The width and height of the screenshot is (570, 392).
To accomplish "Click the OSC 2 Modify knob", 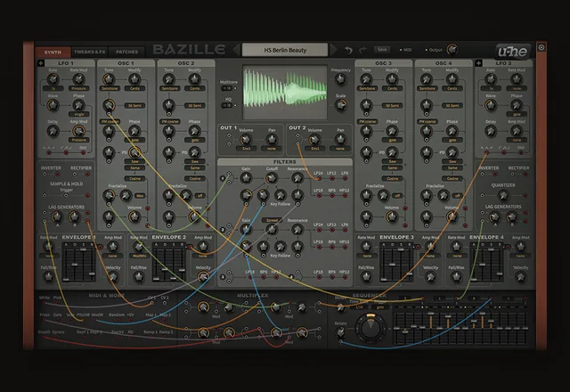I will [194, 79].
